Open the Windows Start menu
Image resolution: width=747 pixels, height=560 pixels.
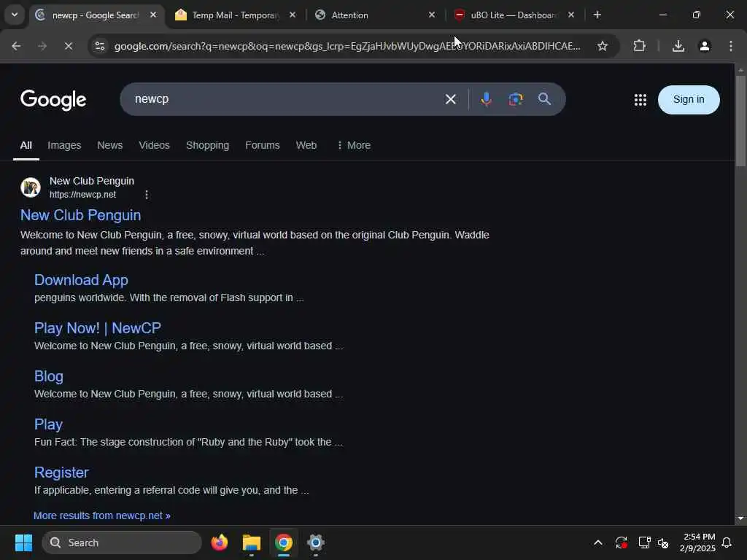(23, 542)
